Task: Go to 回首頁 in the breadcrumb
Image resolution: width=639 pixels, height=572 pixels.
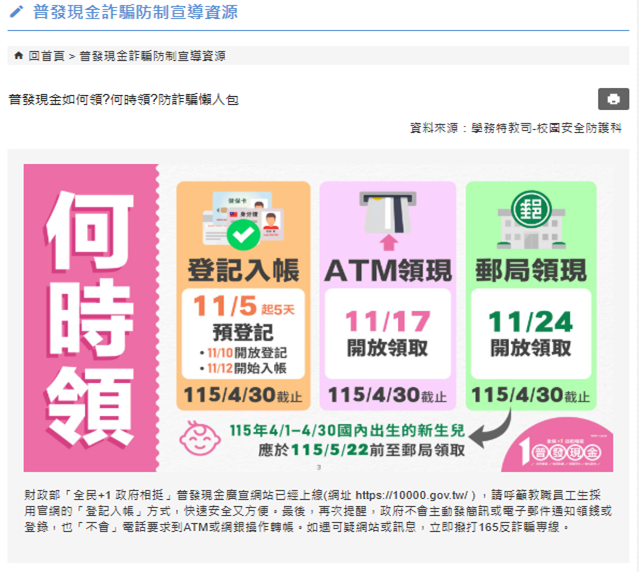Action: pyautogui.click(x=46, y=56)
